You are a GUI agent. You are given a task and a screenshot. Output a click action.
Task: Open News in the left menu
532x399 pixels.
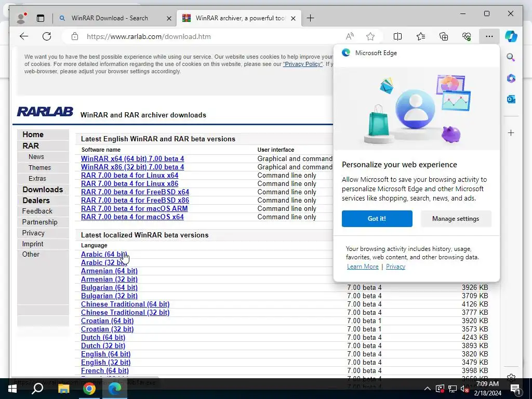(36, 157)
